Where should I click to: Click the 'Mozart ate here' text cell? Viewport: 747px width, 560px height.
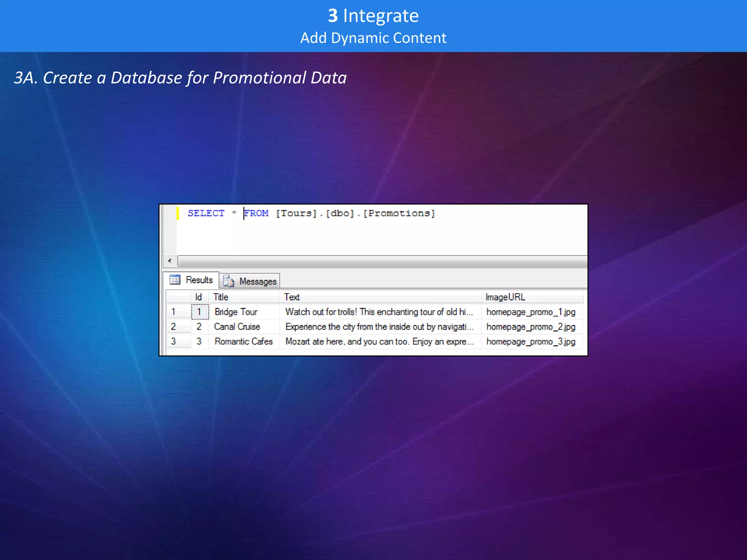pos(380,341)
